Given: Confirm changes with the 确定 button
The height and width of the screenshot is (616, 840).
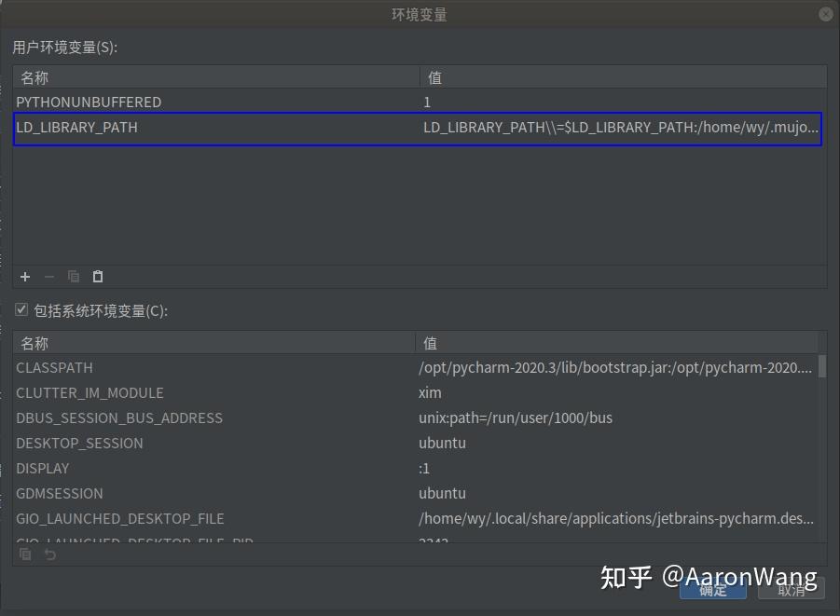Looking at the screenshot, I should click(x=712, y=589).
